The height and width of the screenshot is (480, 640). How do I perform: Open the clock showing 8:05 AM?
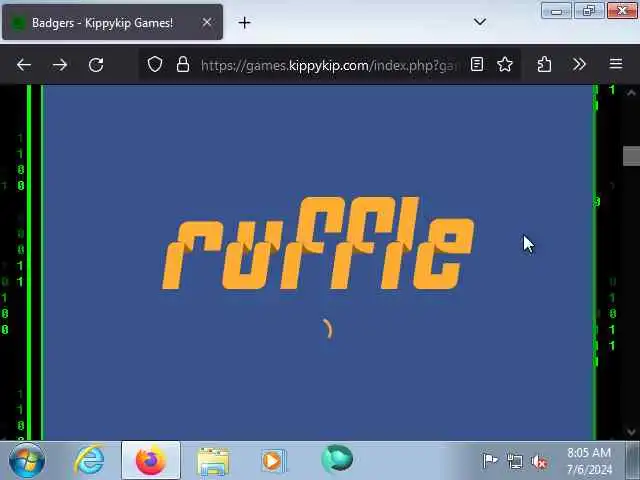pyautogui.click(x=589, y=460)
